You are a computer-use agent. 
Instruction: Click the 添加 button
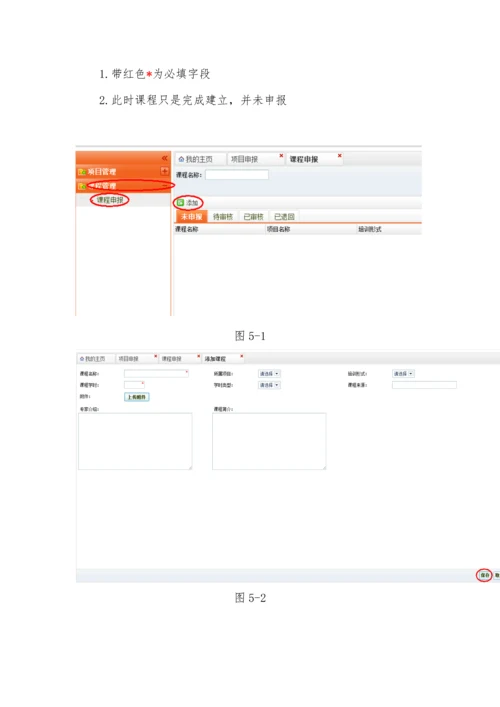click(x=188, y=202)
